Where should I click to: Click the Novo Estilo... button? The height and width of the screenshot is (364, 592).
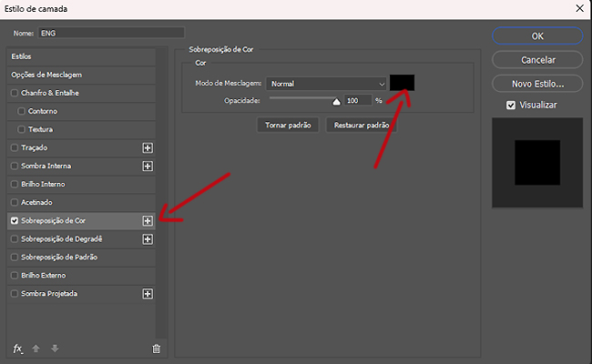tap(537, 84)
